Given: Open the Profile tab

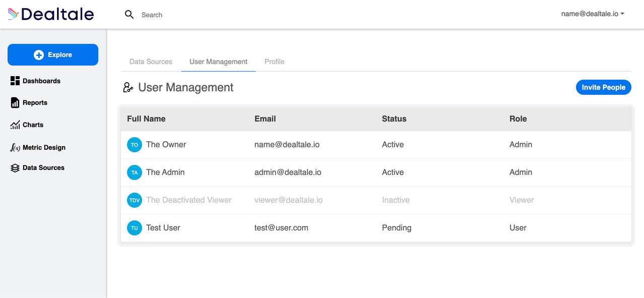Looking at the screenshot, I should pyautogui.click(x=275, y=62).
